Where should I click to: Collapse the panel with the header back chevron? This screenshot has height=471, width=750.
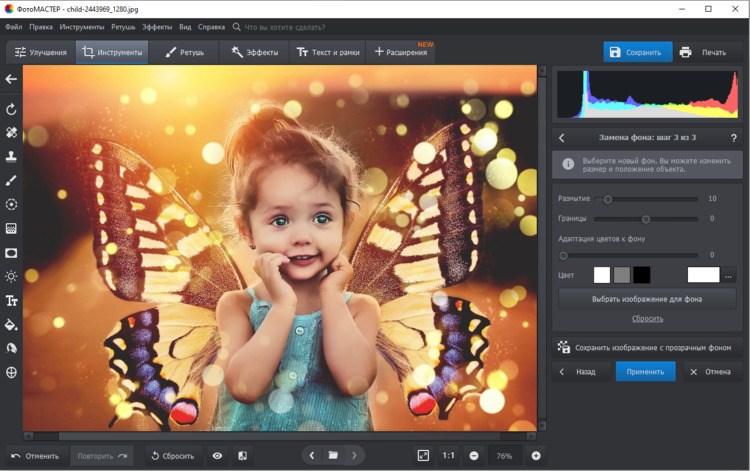(x=562, y=137)
